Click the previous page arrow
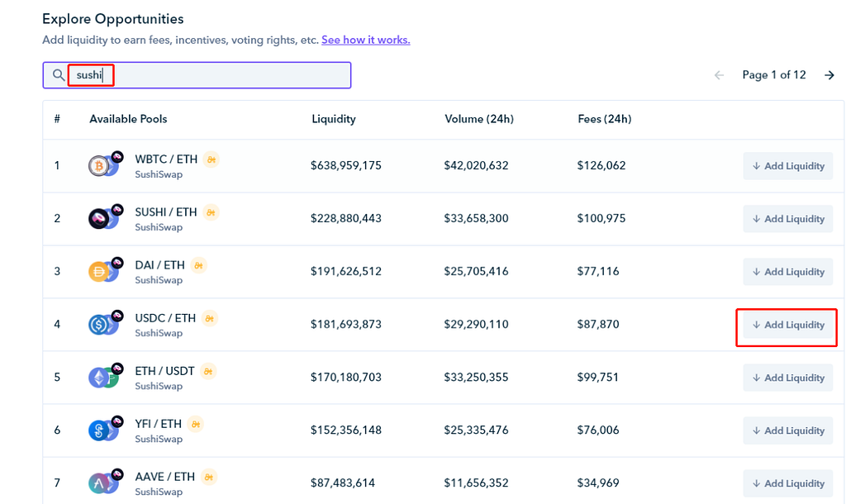The image size is (846, 504). (719, 75)
